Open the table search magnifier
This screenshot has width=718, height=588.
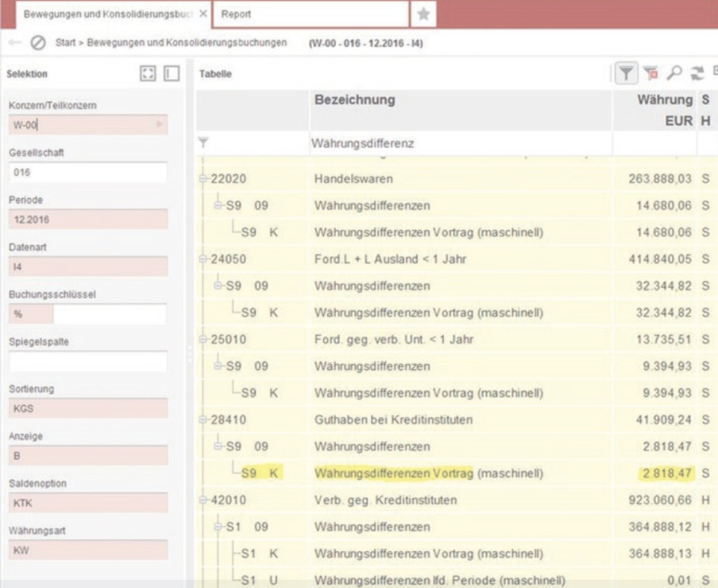pyautogui.click(x=674, y=73)
